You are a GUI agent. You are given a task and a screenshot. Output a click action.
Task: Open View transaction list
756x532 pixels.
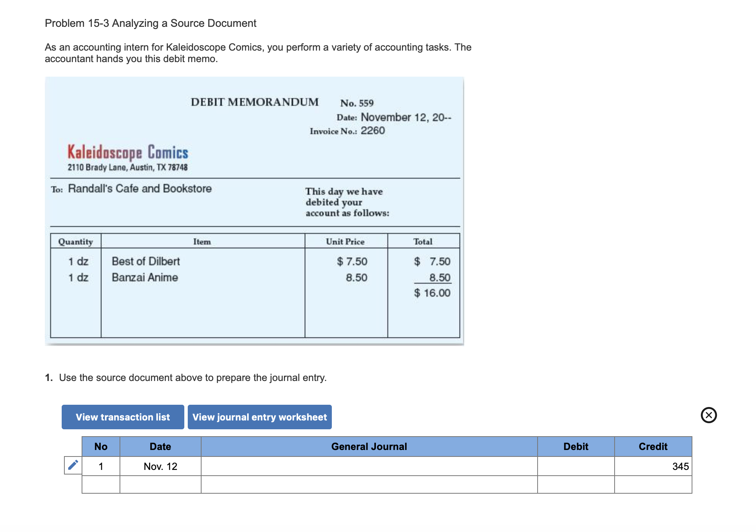pyautogui.click(x=123, y=417)
